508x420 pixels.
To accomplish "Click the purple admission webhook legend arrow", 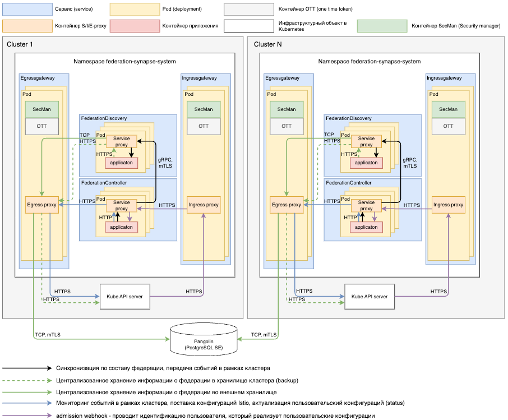I will click(26, 416).
